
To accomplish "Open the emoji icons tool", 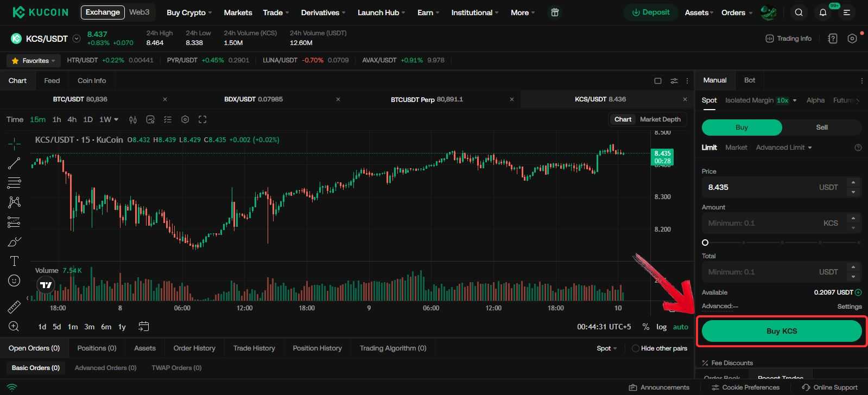I will pyautogui.click(x=14, y=281).
